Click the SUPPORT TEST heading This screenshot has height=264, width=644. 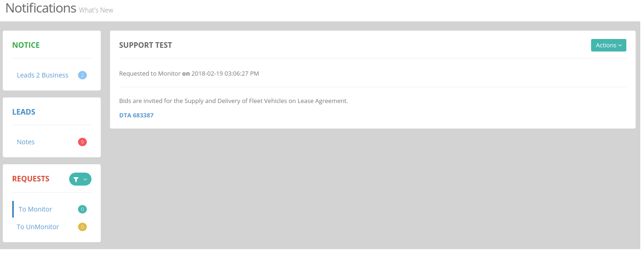click(x=146, y=45)
